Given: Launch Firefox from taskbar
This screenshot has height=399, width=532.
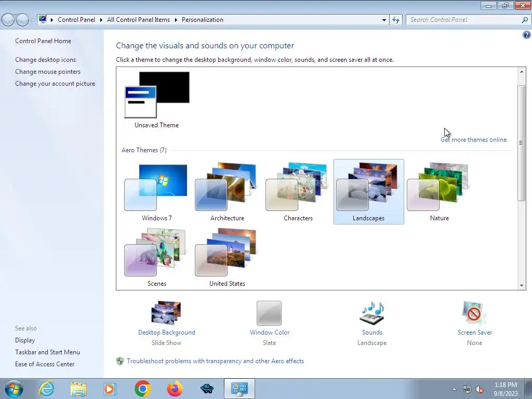Looking at the screenshot, I should (175, 389).
